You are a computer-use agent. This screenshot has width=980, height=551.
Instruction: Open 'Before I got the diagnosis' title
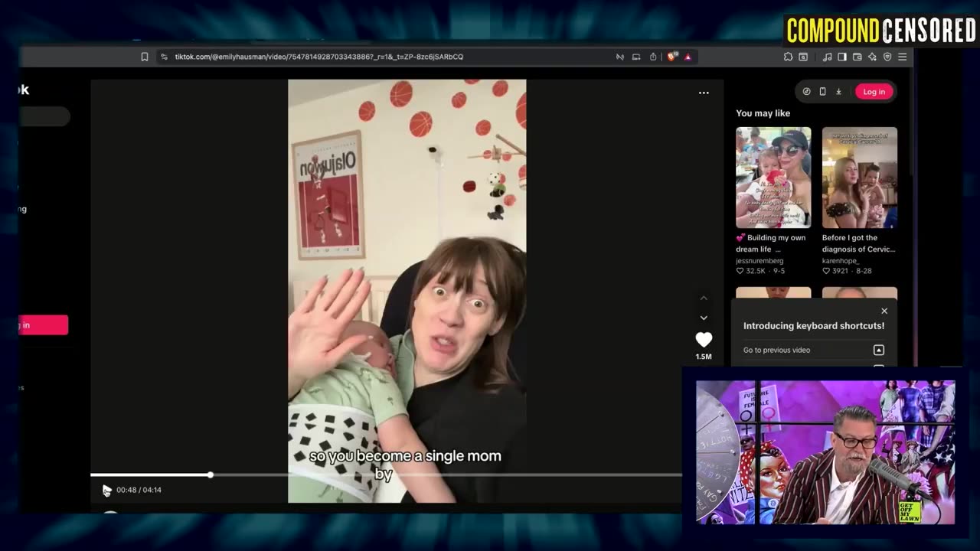coord(858,243)
